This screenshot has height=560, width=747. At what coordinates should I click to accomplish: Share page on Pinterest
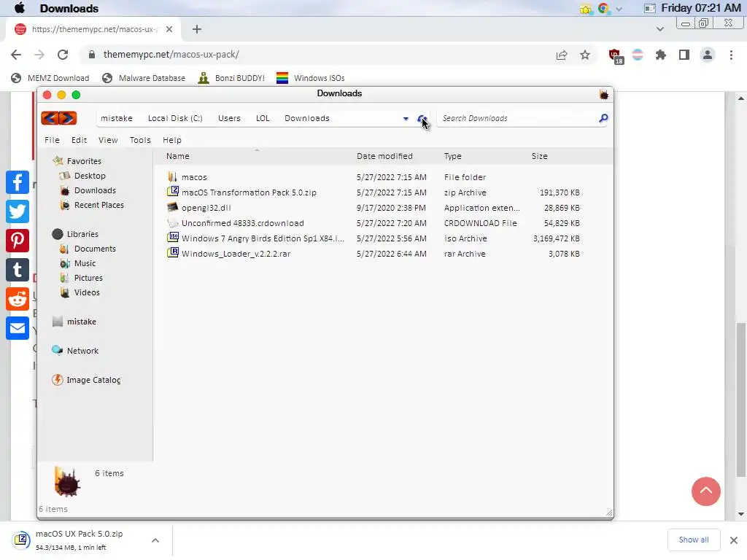[18, 241]
